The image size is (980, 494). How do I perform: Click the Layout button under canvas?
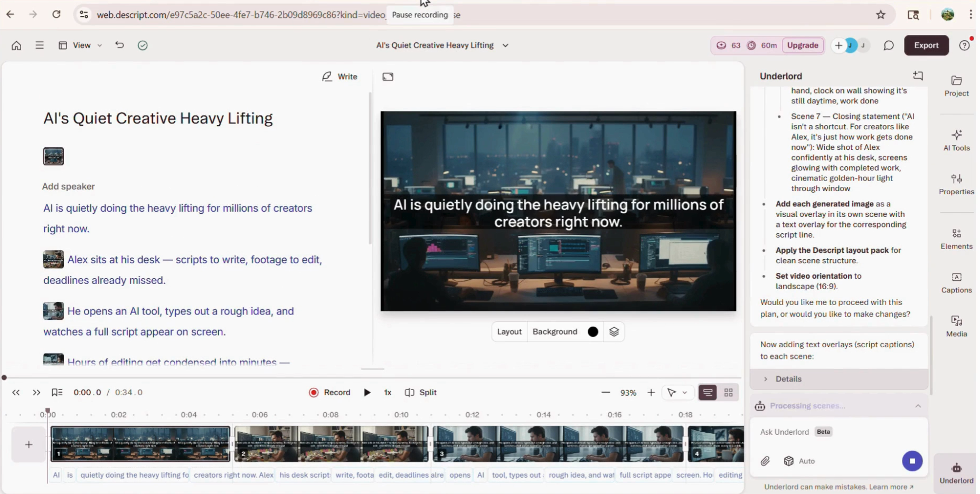[509, 331]
